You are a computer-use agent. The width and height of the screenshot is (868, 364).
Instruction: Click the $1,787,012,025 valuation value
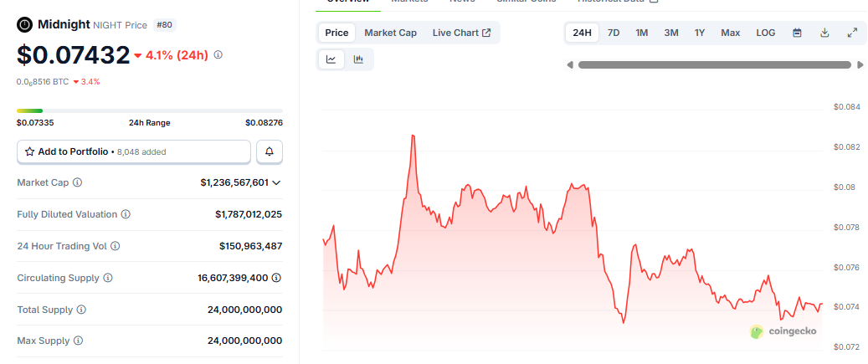tap(249, 214)
